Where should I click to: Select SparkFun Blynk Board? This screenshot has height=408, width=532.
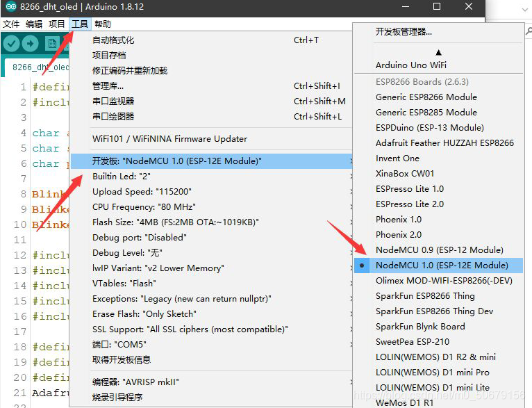pyautogui.click(x=438, y=327)
